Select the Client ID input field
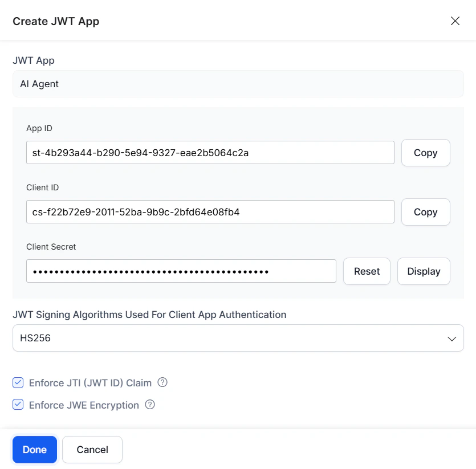The image size is (476, 469). pos(210,212)
